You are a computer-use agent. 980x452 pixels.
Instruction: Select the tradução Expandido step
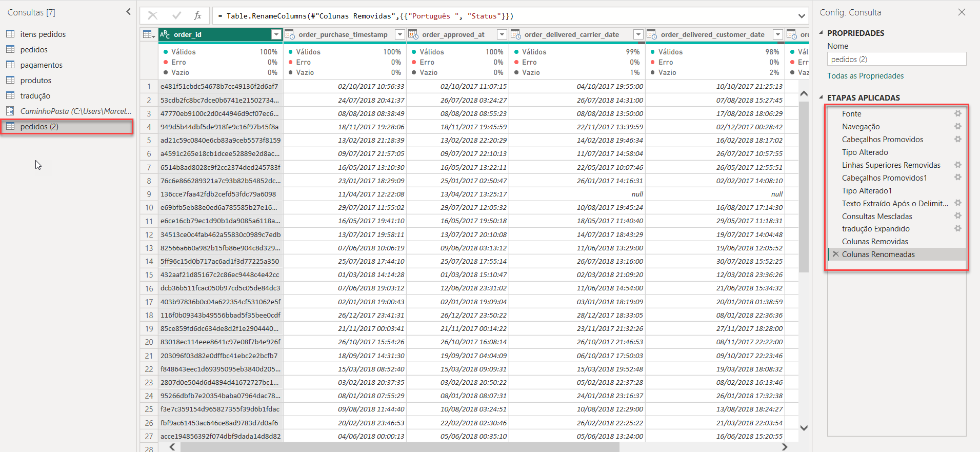pos(875,229)
